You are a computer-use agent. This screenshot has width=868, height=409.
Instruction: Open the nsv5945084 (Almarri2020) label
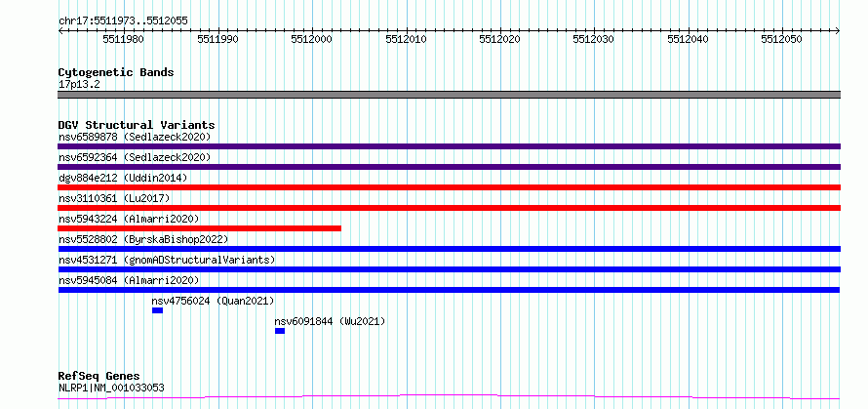[129, 280]
